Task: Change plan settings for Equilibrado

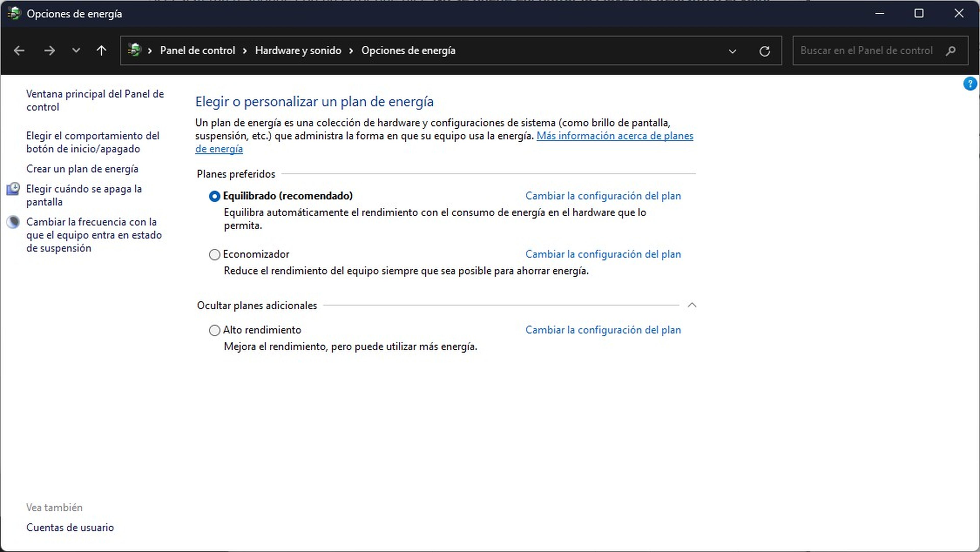Action: (603, 196)
